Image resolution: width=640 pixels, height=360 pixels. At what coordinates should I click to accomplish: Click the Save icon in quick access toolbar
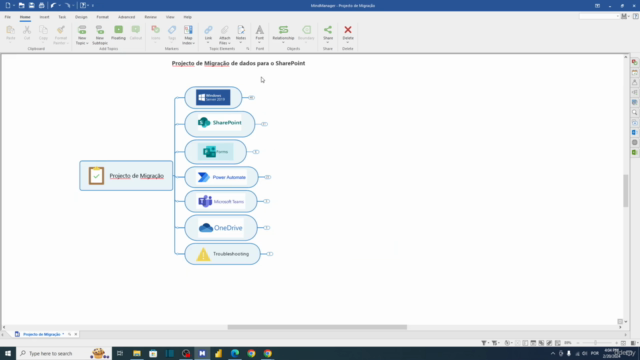31,6
